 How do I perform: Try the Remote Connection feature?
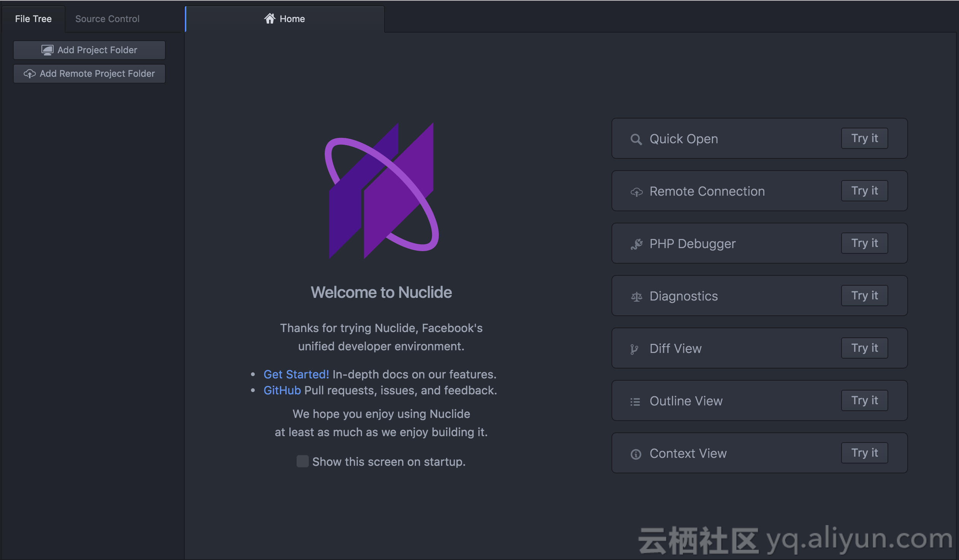point(864,190)
